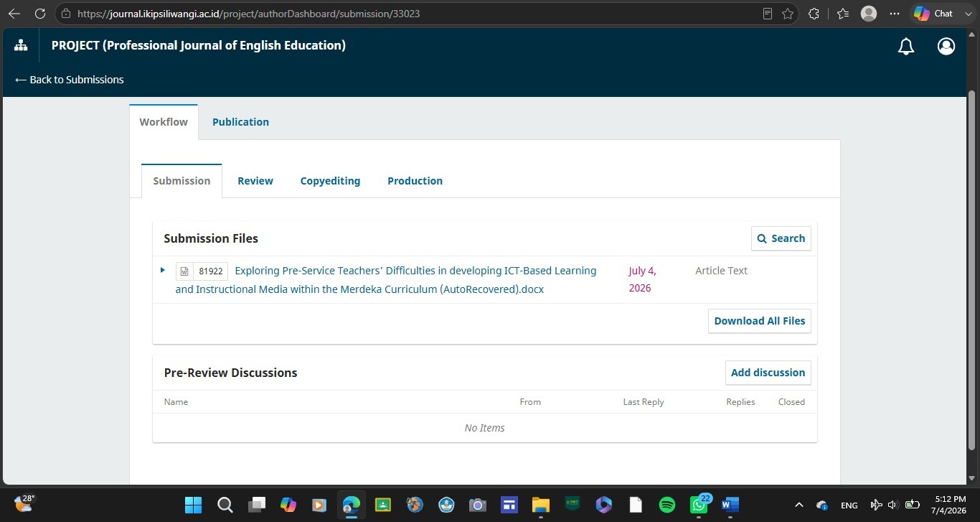Open File Explorer from taskbar
Viewport: 980px width, 522px height.
(x=540, y=505)
